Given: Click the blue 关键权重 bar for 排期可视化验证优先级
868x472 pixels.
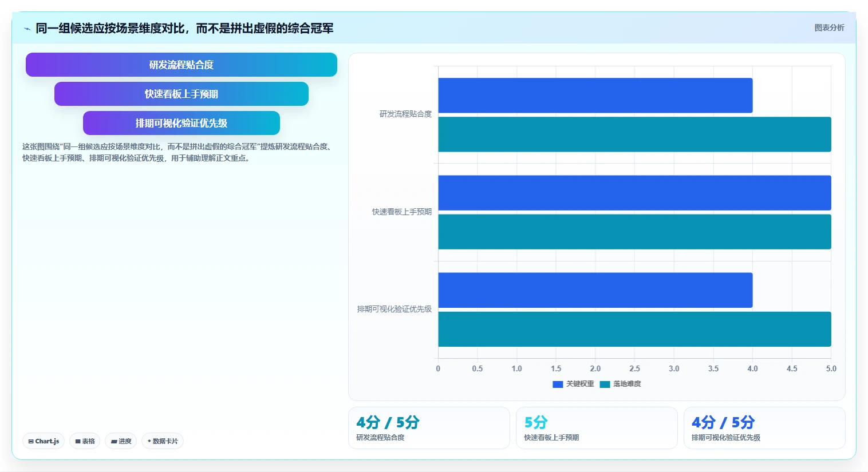Looking at the screenshot, I should [x=595, y=290].
